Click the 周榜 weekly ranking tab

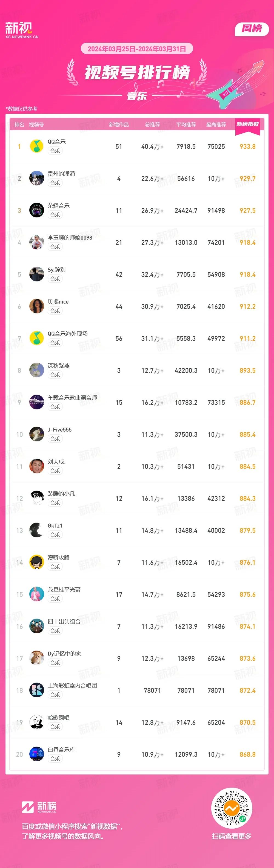(252, 29)
